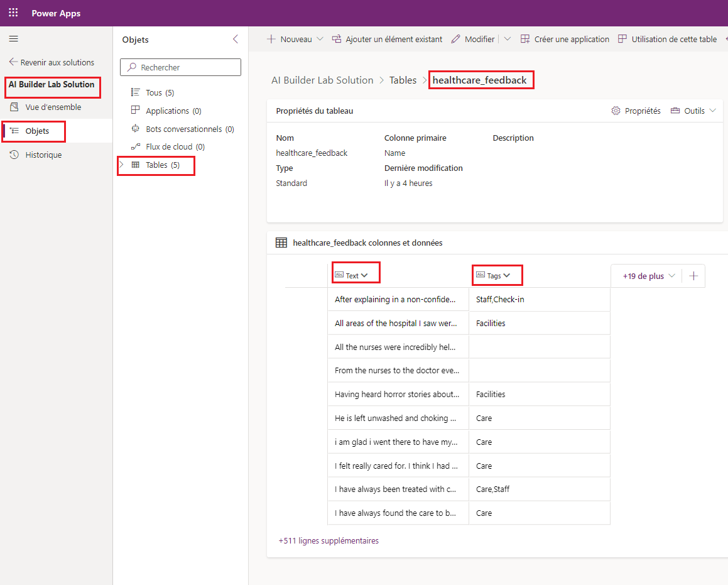Click the Propriétés button
The width and height of the screenshot is (728, 585).
636,111
